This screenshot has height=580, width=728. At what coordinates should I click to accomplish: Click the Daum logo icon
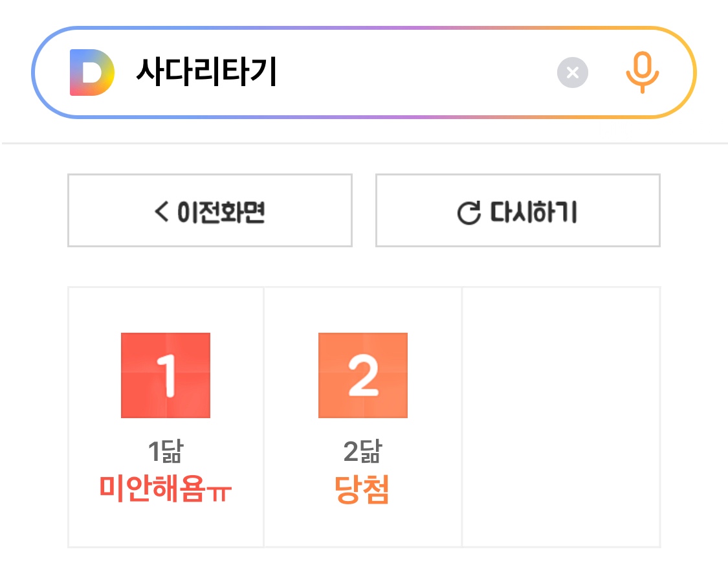click(91, 72)
